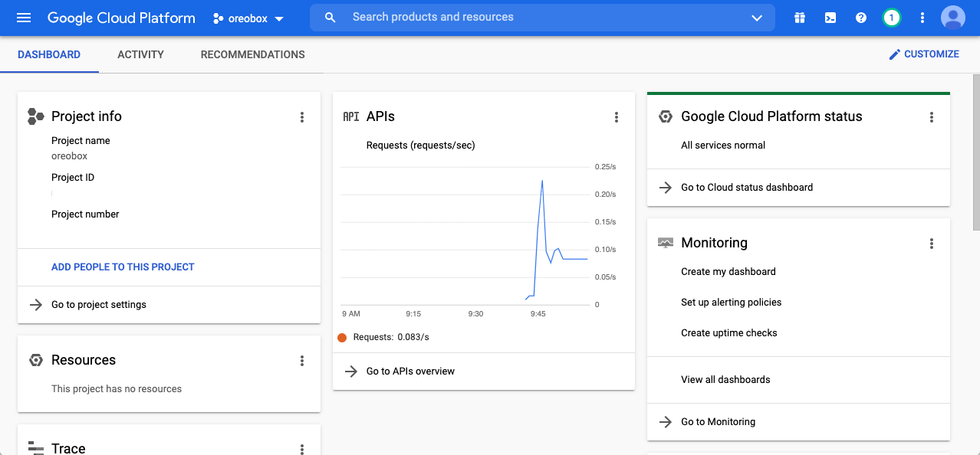Expand the search bar options chevron
Image resolution: width=980 pixels, height=455 pixels.
coord(756,18)
